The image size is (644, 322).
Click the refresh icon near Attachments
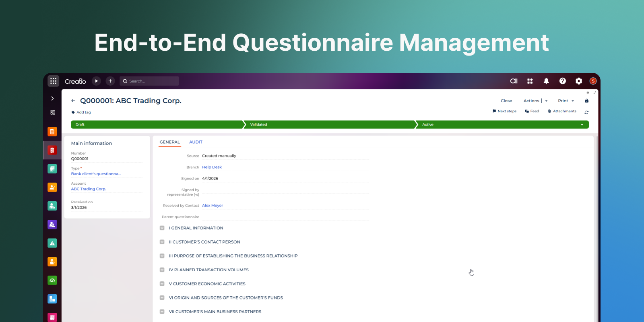click(x=586, y=112)
